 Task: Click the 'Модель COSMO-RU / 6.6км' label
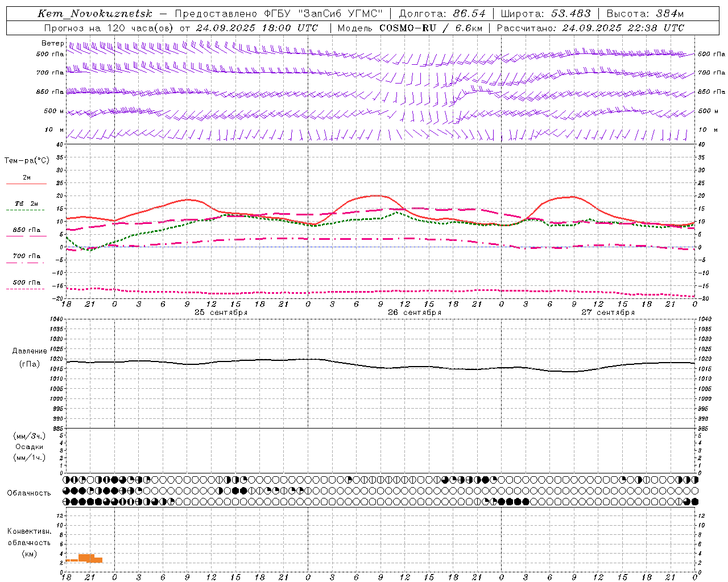coord(410,28)
